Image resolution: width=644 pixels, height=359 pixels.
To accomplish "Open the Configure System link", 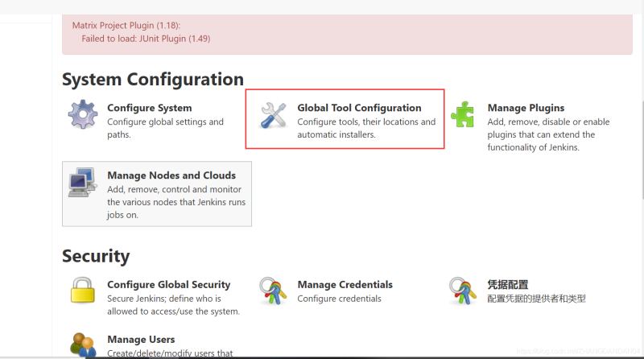I will (x=149, y=108).
